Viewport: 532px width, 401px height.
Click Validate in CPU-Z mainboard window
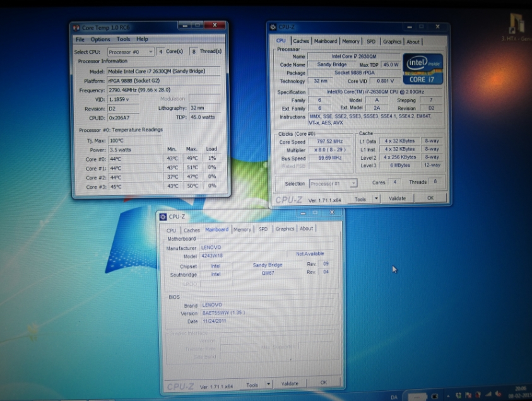point(290,383)
